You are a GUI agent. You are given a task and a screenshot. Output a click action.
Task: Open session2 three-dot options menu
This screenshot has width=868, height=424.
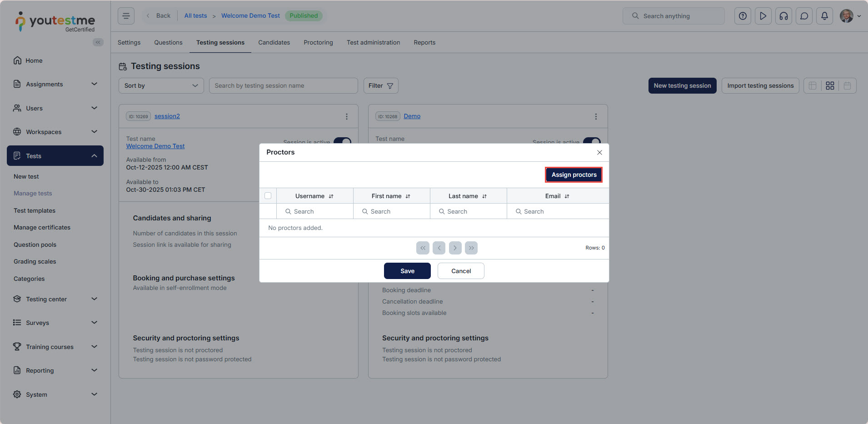(346, 116)
